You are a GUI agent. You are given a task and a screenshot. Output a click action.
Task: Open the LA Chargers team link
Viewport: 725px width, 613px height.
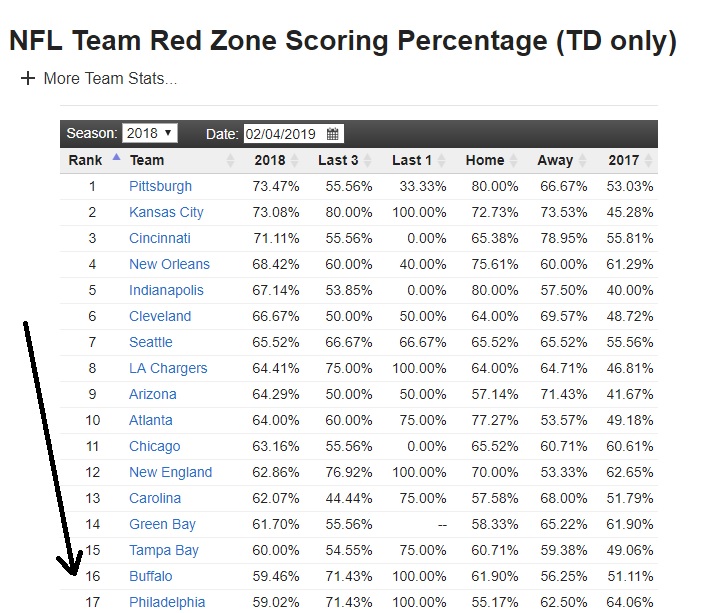click(168, 368)
